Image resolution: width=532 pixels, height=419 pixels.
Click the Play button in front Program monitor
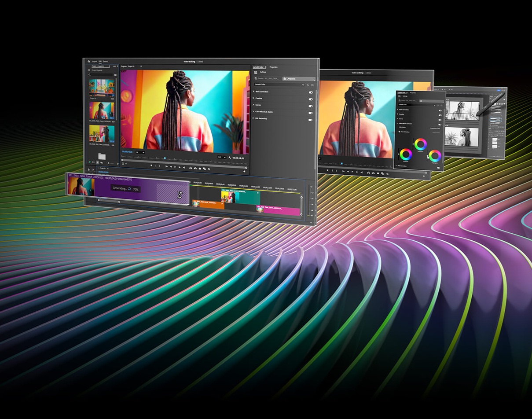pos(175,167)
